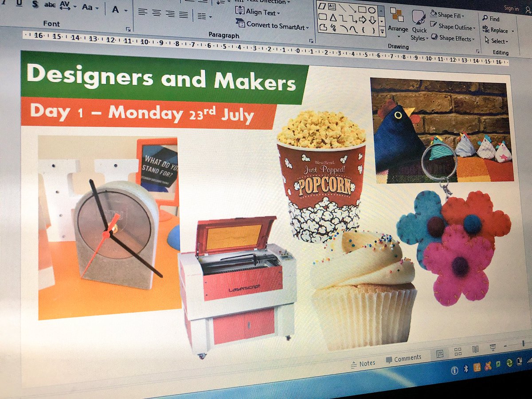The width and height of the screenshot is (532, 399).
Task: Click shapes gallery up arrow
Action: pos(382,11)
